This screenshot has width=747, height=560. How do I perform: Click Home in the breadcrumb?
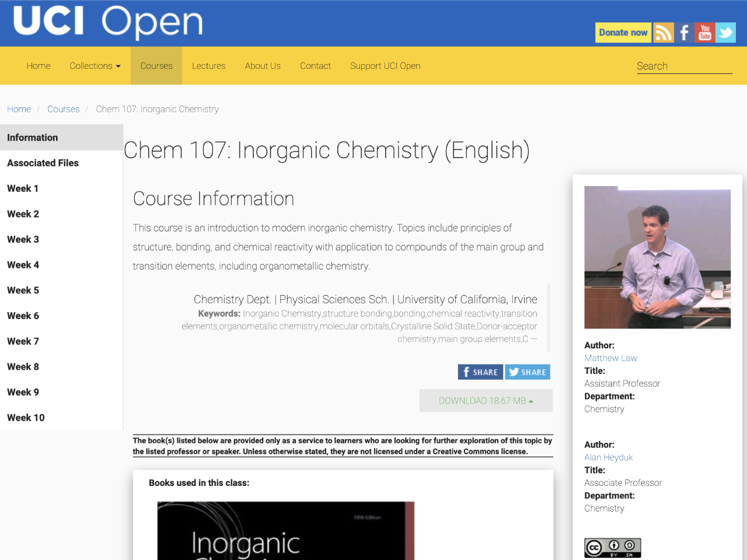click(19, 109)
